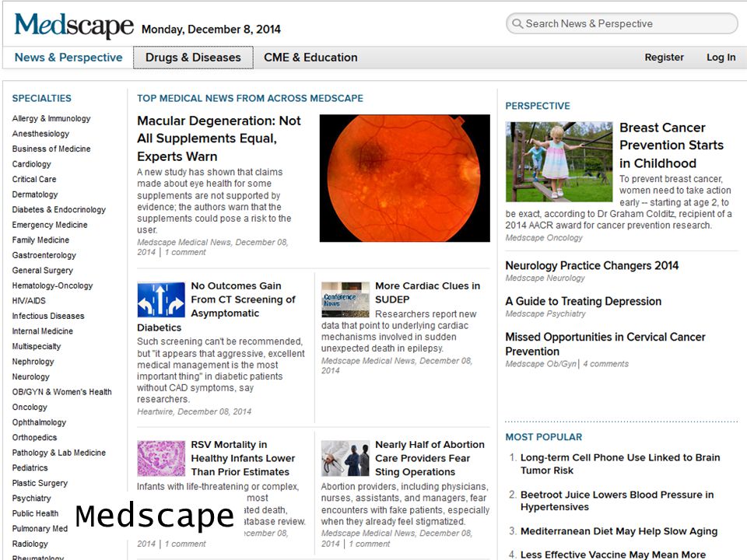Open the Nephrology specialty
Screen dimensions: 747x560
click(33, 362)
